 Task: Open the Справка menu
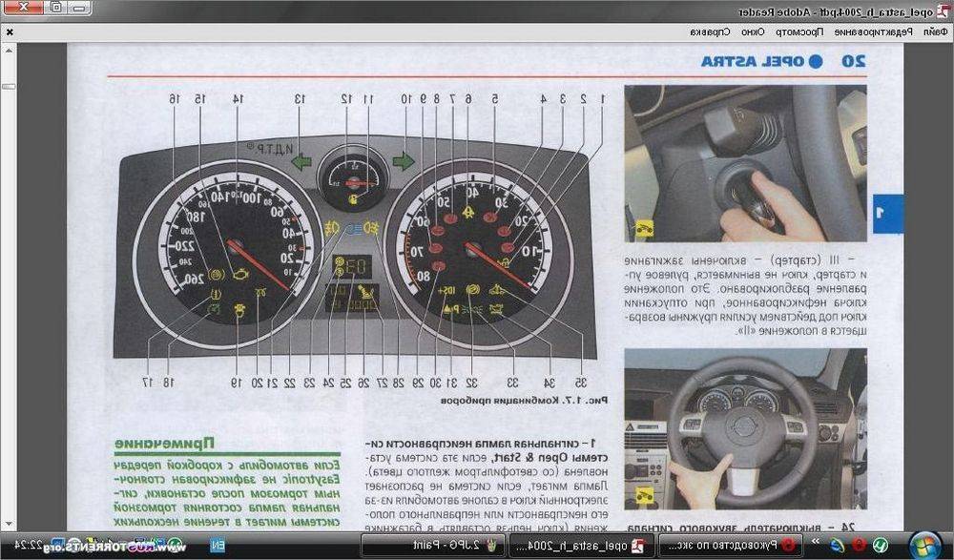click(x=710, y=31)
